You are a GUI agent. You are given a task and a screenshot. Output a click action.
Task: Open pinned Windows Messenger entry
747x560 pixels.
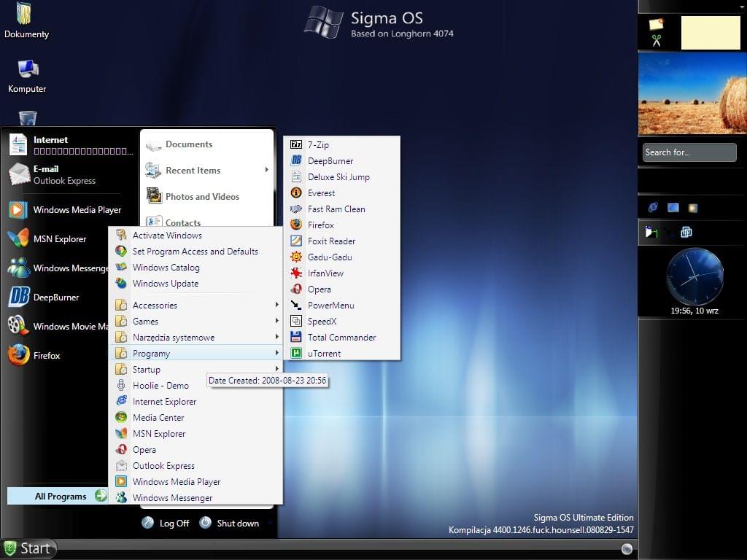58,268
